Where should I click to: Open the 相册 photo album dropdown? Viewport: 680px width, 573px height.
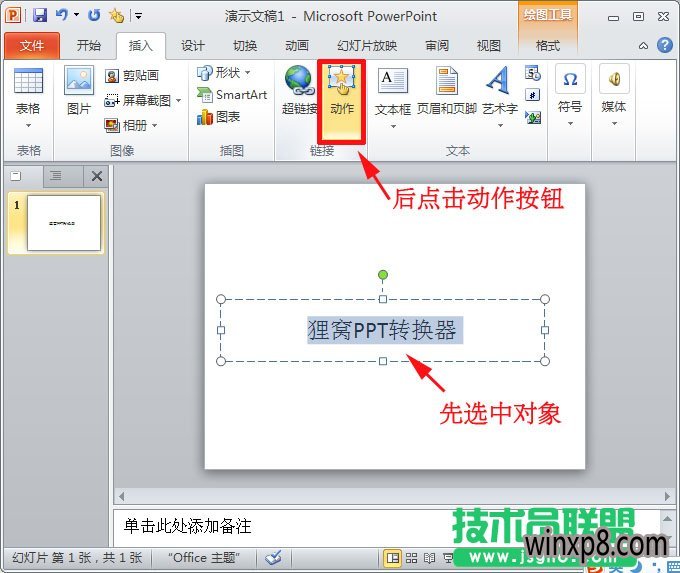131,126
